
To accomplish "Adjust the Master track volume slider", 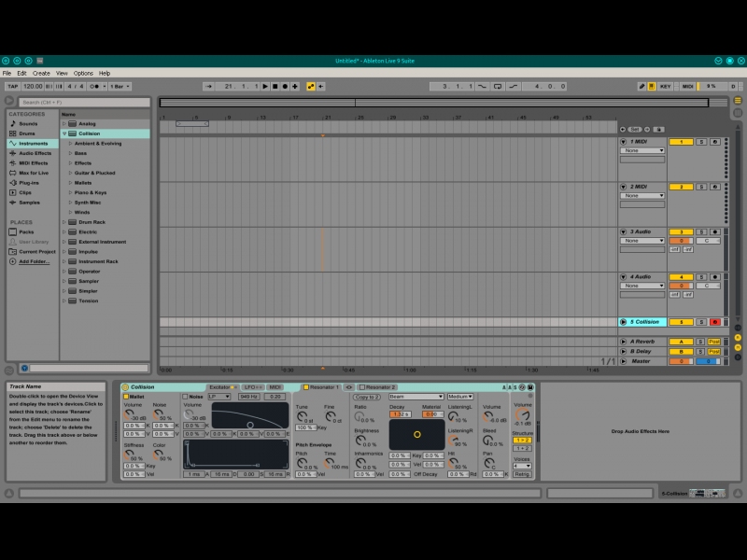I will (x=681, y=361).
